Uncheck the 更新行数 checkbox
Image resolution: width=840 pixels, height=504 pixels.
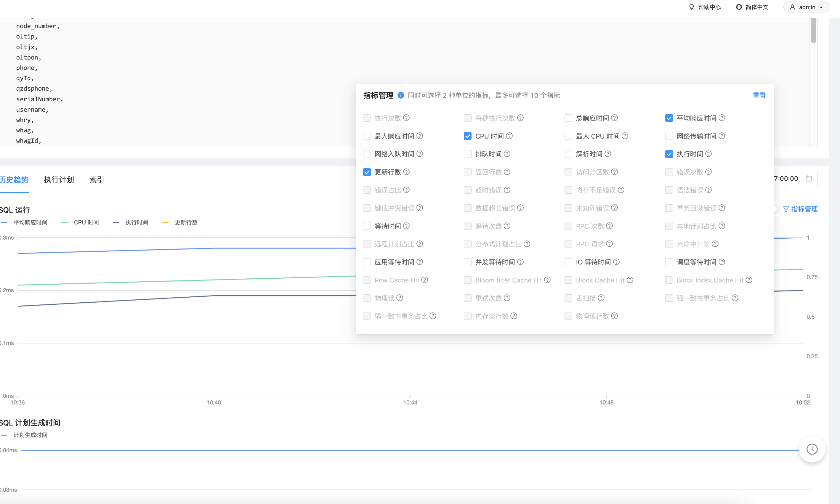pos(367,172)
